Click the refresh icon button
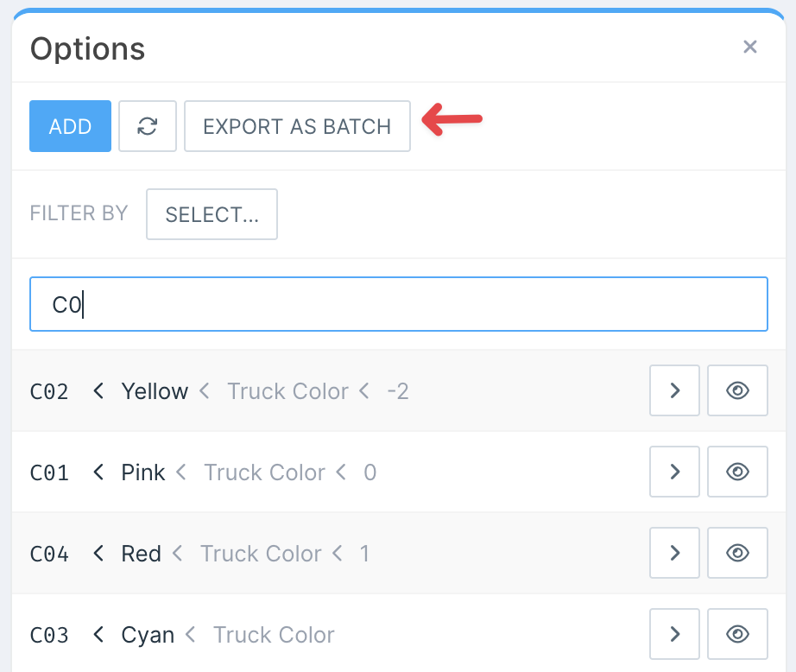 pos(148,126)
